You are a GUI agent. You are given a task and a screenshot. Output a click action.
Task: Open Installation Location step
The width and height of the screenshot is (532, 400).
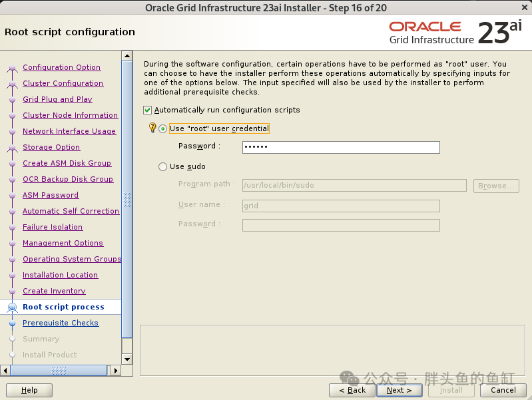(61, 275)
